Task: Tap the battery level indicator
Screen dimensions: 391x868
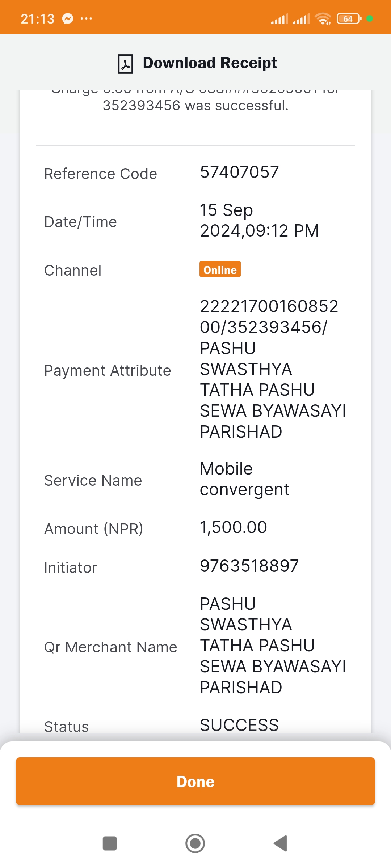Action: point(349,18)
